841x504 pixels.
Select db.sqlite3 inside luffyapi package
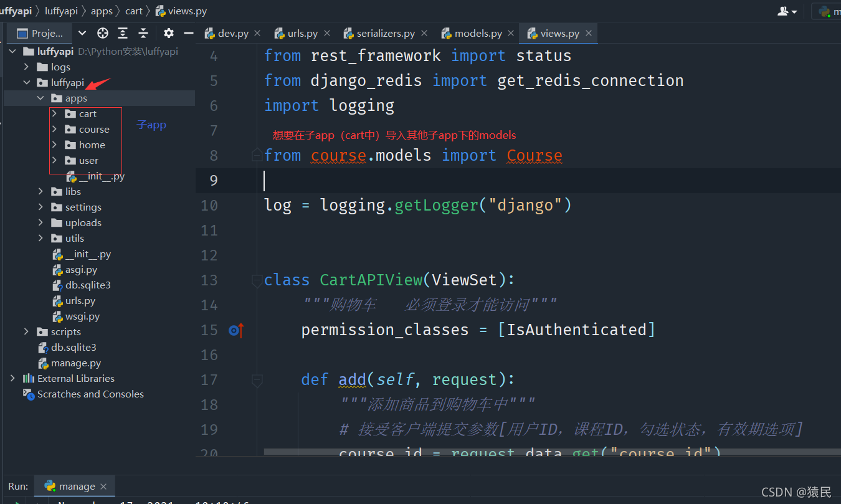tap(88, 285)
